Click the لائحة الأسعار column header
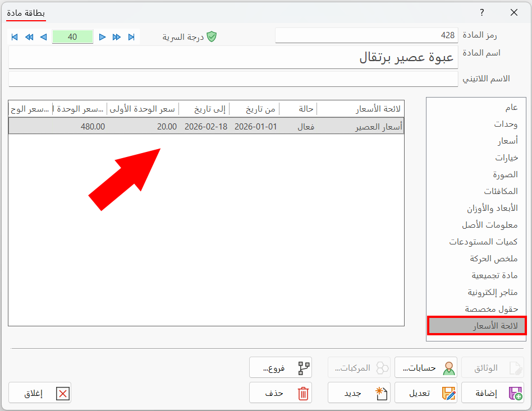 [x=360, y=109]
